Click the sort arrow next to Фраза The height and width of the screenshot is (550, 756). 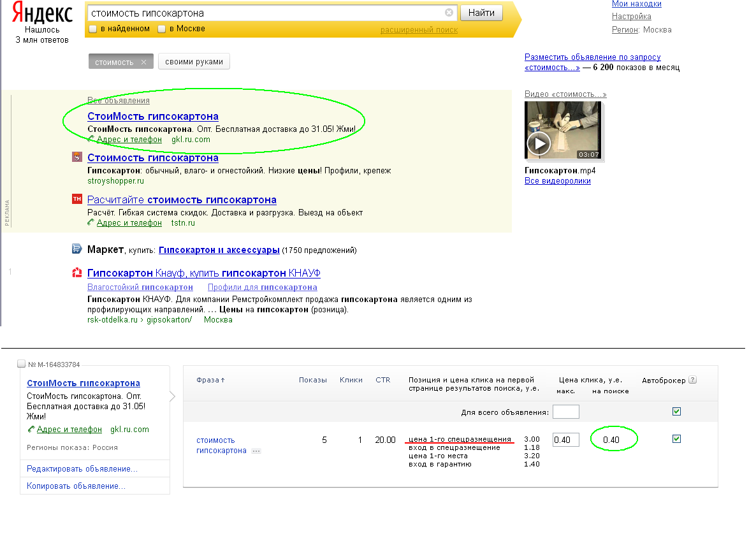coord(222,380)
